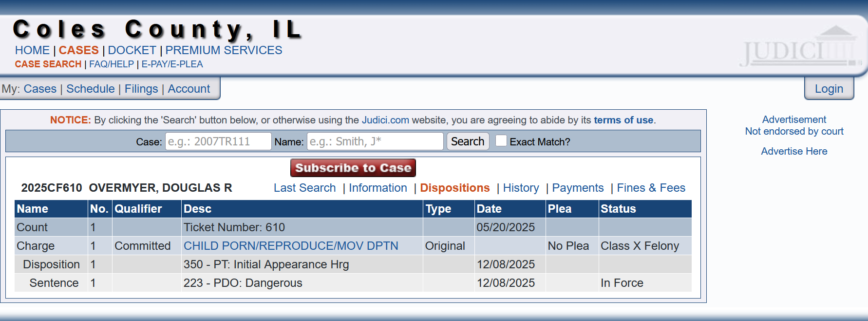Open the E-PAY/E-PLEA link
The height and width of the screenshot is (321, 868).
pyautogui.click(x=172, y=64)
